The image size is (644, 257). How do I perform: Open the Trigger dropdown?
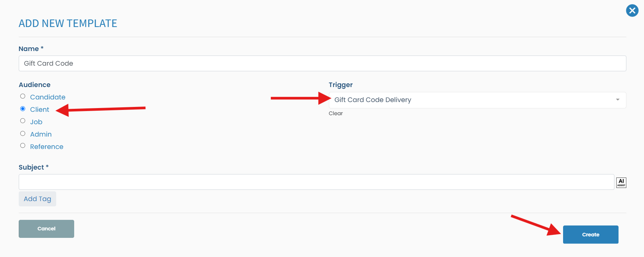pos(472,100)
